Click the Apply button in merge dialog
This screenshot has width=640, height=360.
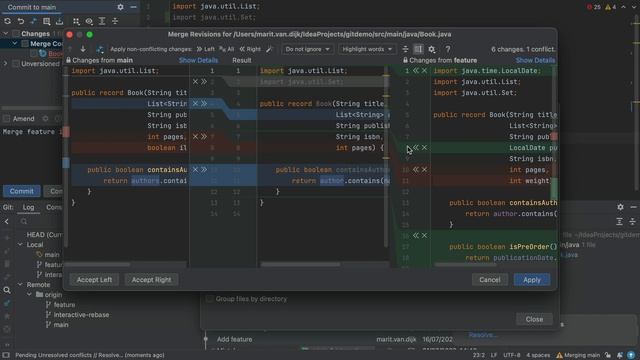(x=532, y=280)
